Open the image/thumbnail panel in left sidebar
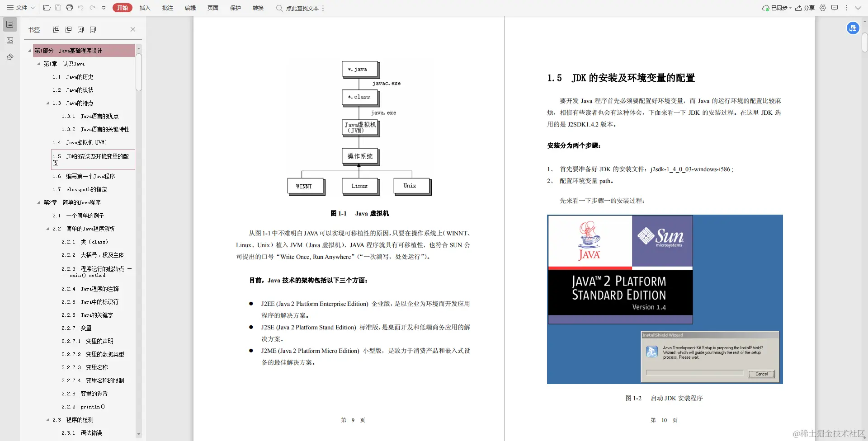This screenshot has width=868, height=441. (10, 41)
